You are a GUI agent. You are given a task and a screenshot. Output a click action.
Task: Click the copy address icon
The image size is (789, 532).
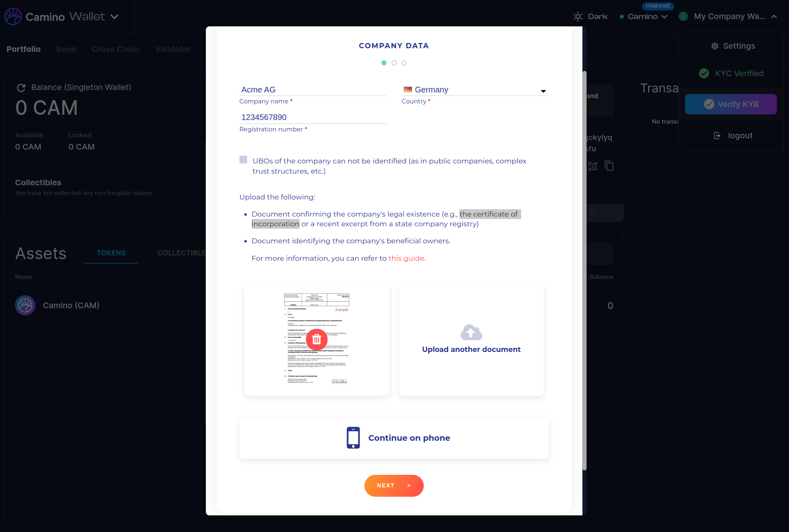[609, 166]
